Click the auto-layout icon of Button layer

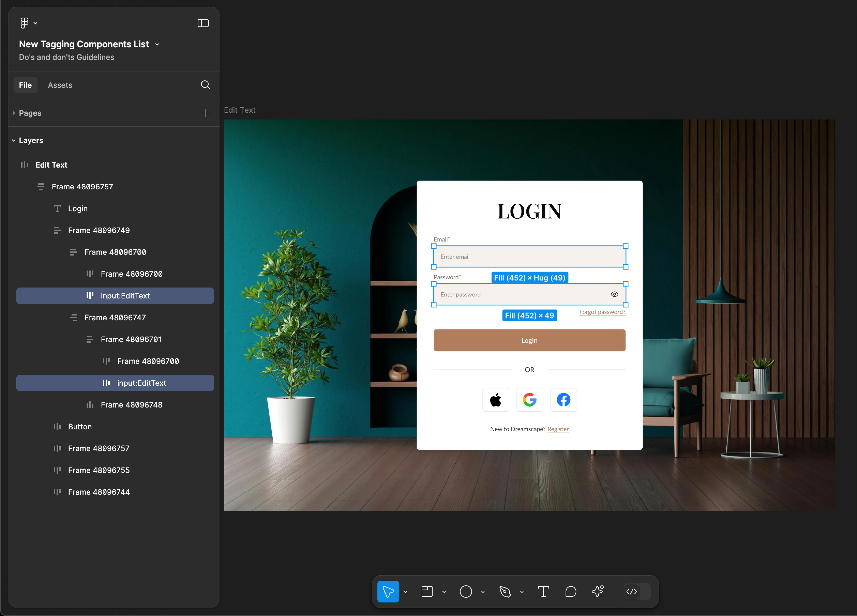tap(57, 427)
